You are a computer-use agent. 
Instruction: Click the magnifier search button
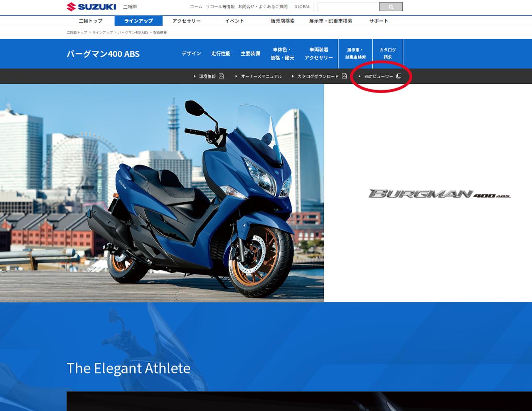click(x=391, y=7)
